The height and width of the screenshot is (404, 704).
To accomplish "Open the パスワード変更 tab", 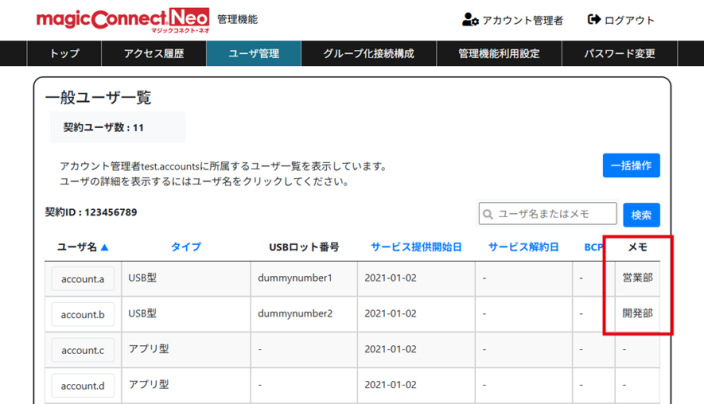I will [x=619, y=53].
